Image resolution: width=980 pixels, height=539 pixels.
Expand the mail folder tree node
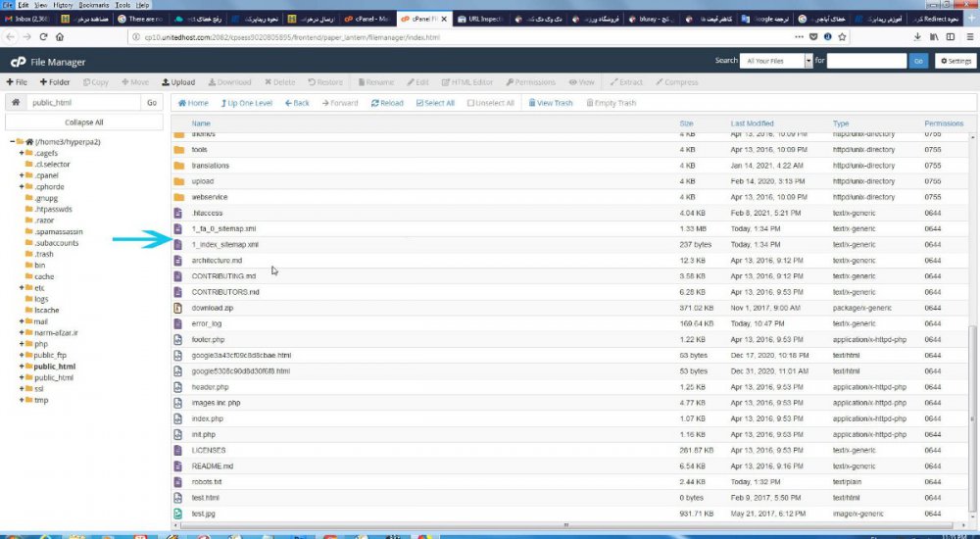22,321
